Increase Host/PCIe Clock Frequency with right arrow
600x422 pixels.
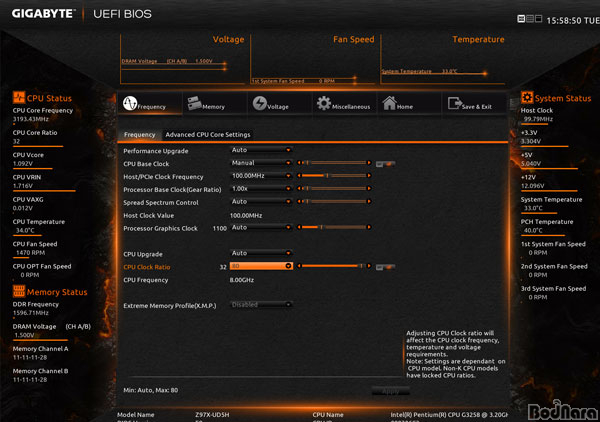pyautogui.click(x=369, y=176)
